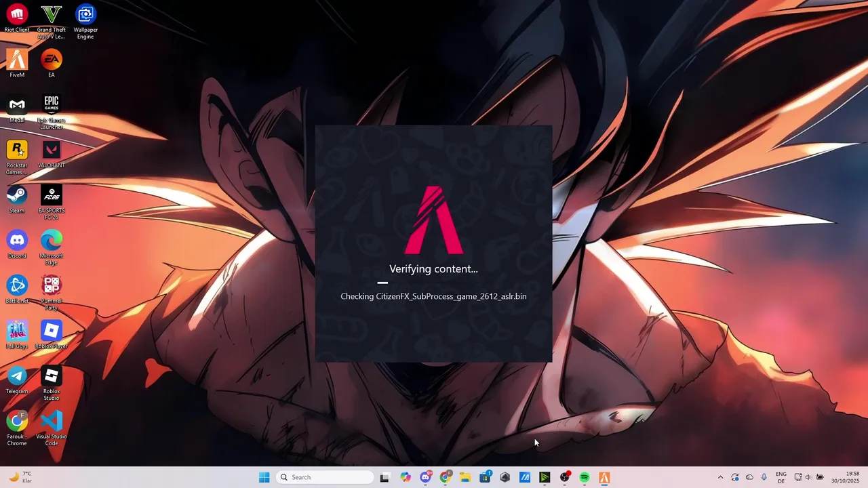Switch to Spotify in the taskbar

tap(585, 477)
